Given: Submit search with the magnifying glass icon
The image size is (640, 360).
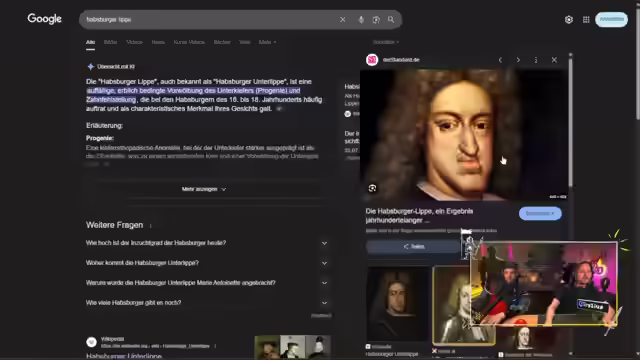Looking at the screenshot, I should click(x=391, y=20).
